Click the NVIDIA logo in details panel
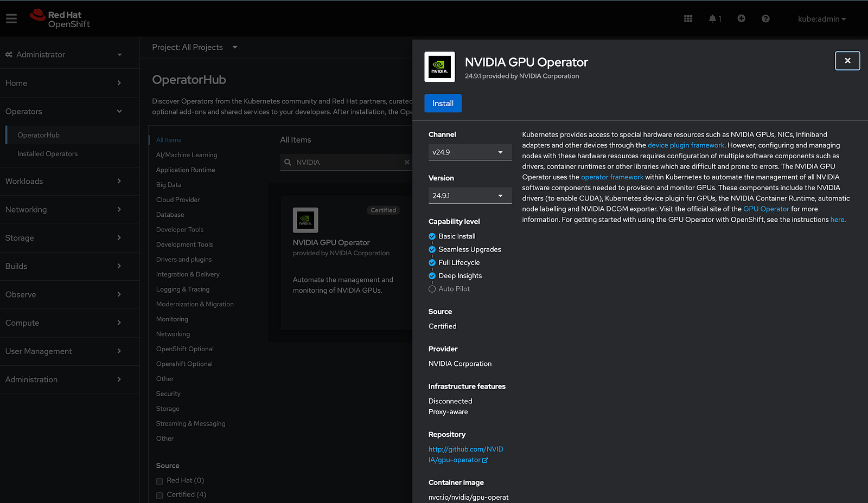868x503 pixels. pyautogui.click(x=439, y=67)
